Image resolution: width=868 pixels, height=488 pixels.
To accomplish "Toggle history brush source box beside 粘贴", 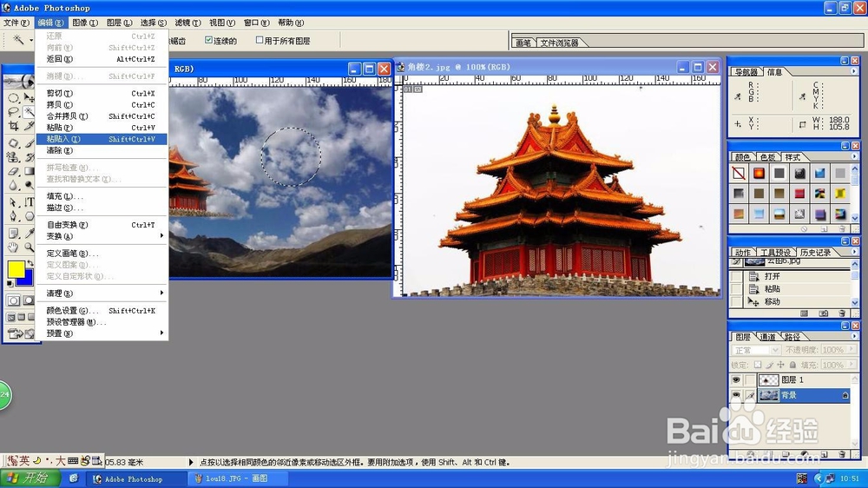I will 736,288.
